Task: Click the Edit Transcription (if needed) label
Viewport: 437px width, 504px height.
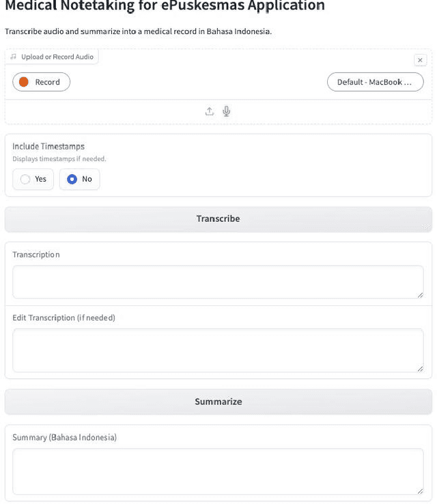Action: click(x=64, y=318)
